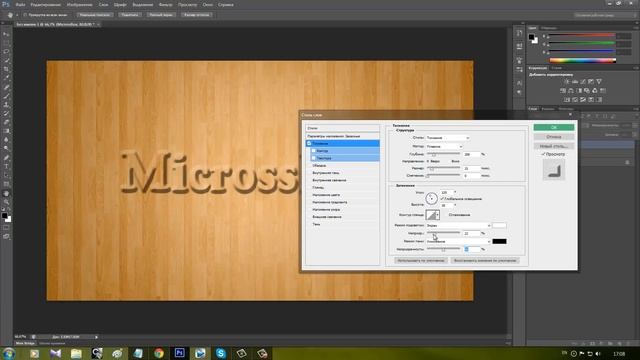The height and width of the screenshot is (360, 640).
Task: Open the status bar info arrow
Action: (x=96, y=337)
